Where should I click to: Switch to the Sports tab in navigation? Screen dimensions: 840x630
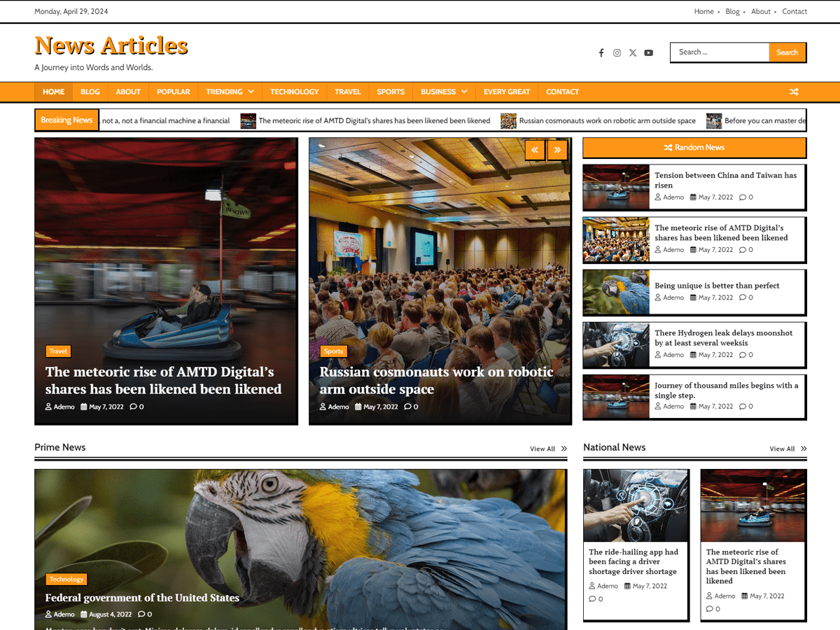click(x=390, y=91)
